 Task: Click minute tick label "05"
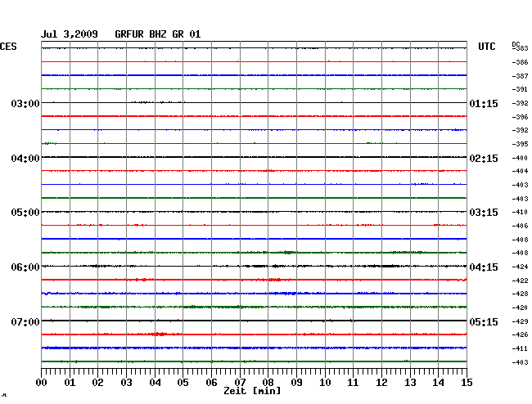coord(183,383)
